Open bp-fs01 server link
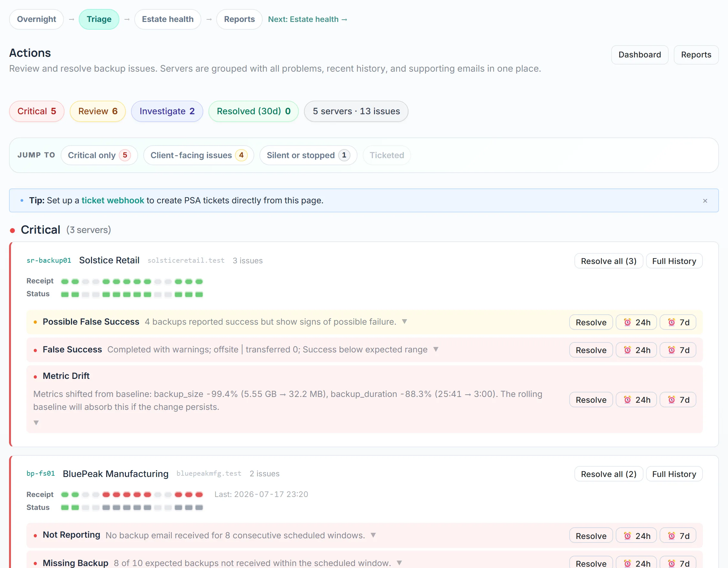This screenshot has height=568, width=728. tap(41, 473)
